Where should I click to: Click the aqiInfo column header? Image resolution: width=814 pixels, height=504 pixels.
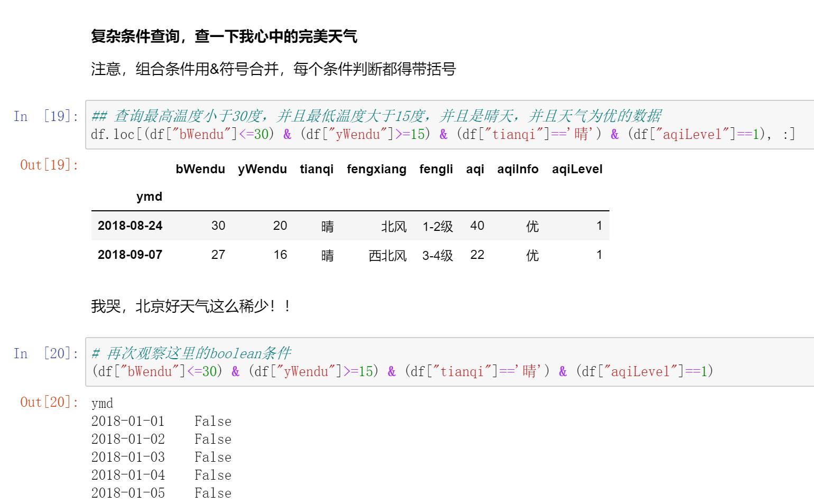517,169
